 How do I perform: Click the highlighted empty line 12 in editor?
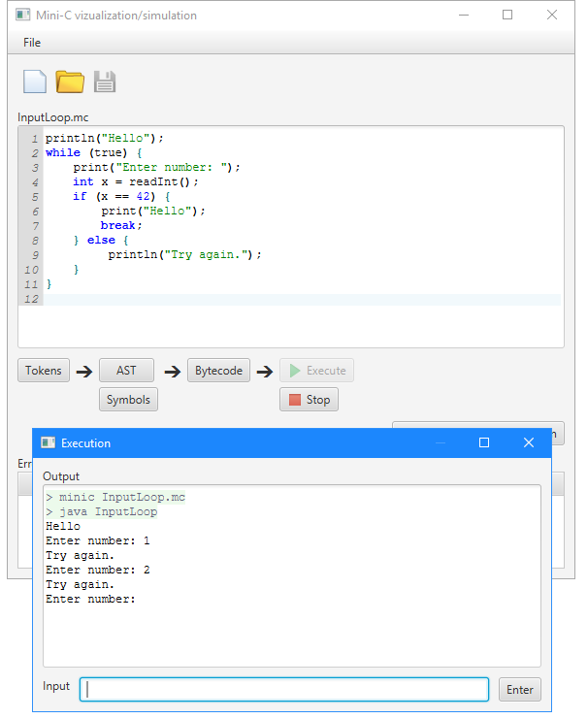pos(302,300)
